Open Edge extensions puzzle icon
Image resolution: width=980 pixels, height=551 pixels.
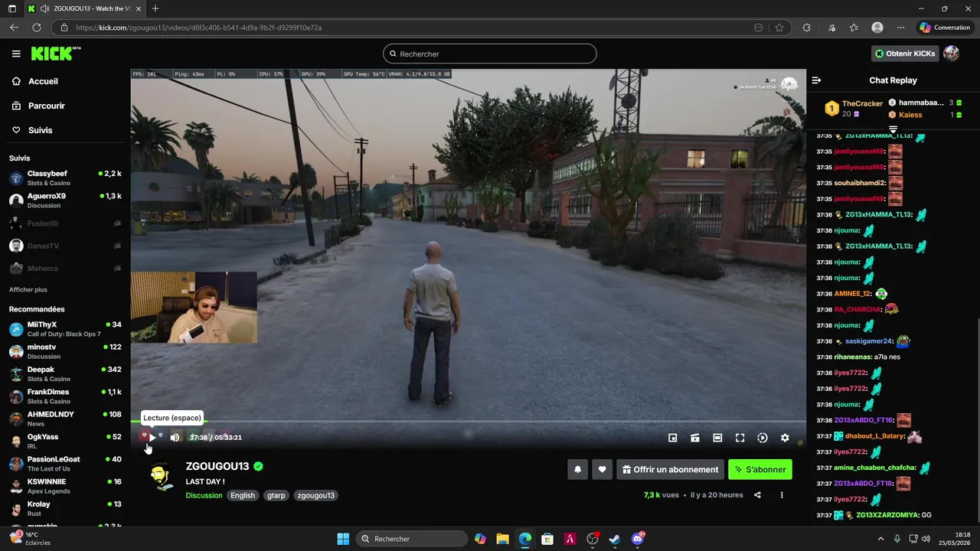point(806,28)
